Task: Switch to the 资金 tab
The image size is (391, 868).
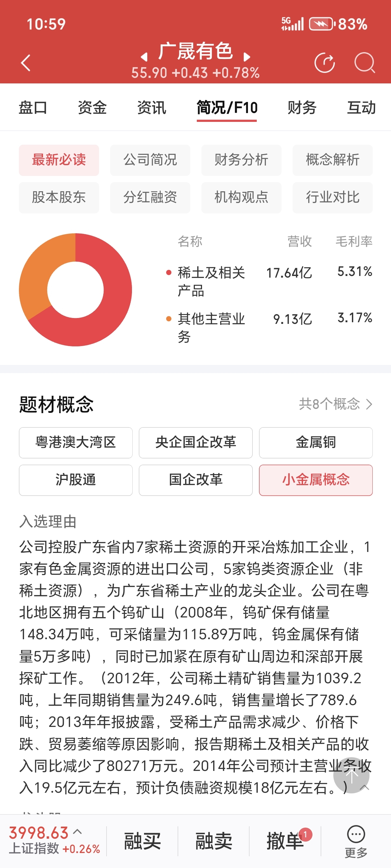Action: point(92,108)
